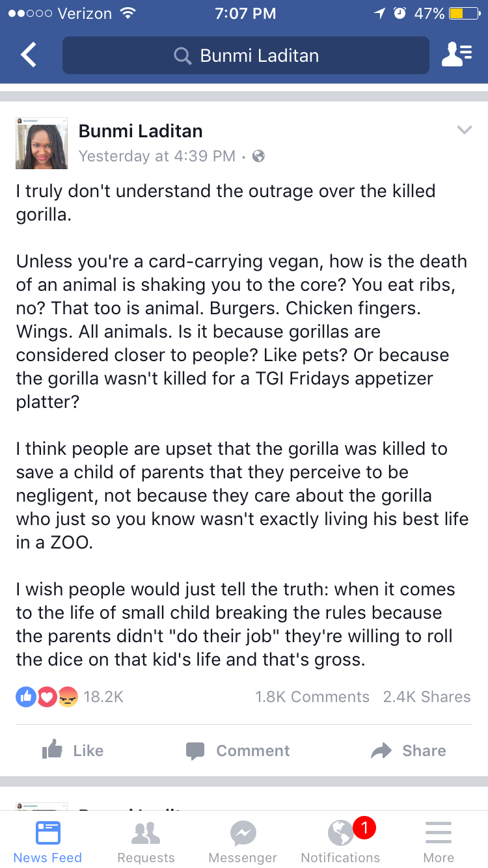Viewport: 488px width, 868px height.
Task: Tap the search magnifier icon
Action: click(x=183, y=56)
